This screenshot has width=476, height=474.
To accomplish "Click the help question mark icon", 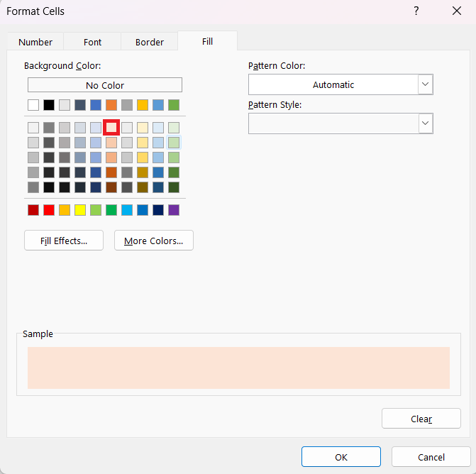I will pyautogui.click(x=416, y=11).
